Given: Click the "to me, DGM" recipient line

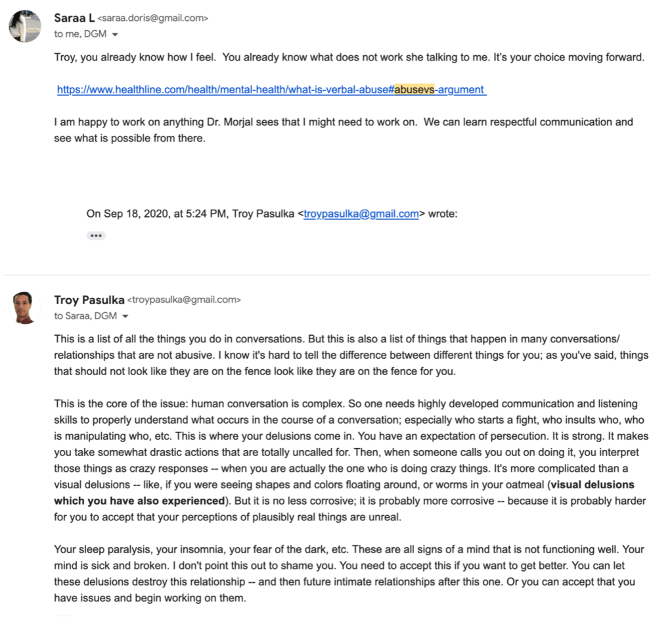Looking at the screenshot, I should [79, 34].
